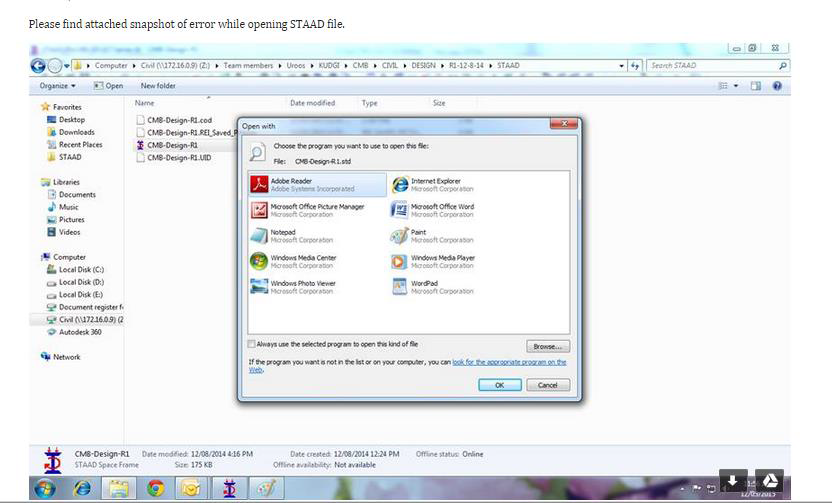Image resolution: width=832 pixels, height=503 pixels.
Task: Select the CMB-Design-R1.REI_Saved file
Action: [x=186, y=133]
